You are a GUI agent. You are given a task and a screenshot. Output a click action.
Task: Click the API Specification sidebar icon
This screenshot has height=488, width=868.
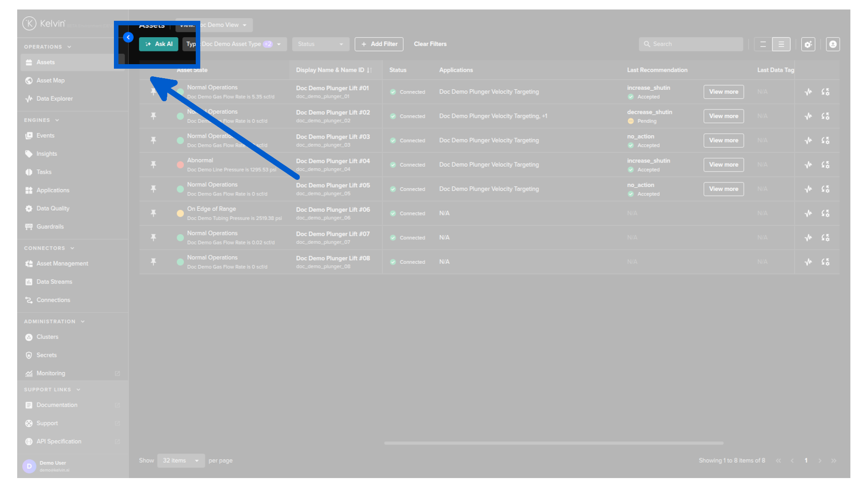pyautogui.click(x=29, y=441)
